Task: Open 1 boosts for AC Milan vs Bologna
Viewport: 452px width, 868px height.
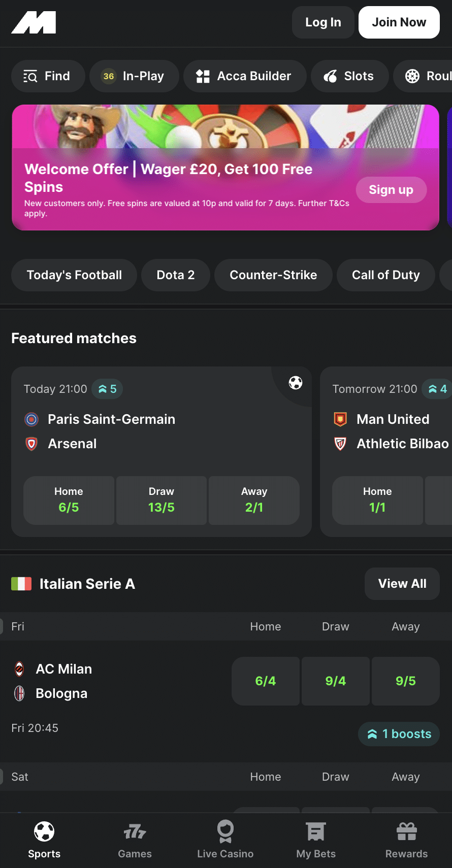Action: click(x=398, y=733)
